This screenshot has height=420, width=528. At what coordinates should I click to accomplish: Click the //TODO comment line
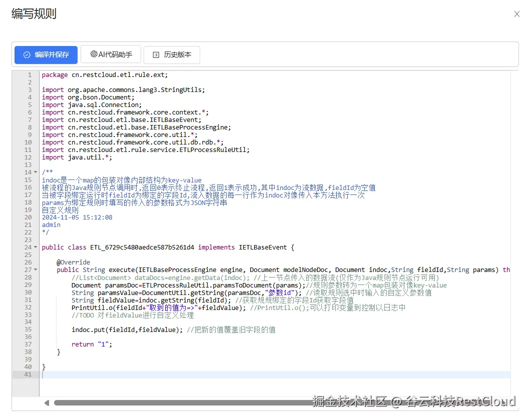click(133, 315)
